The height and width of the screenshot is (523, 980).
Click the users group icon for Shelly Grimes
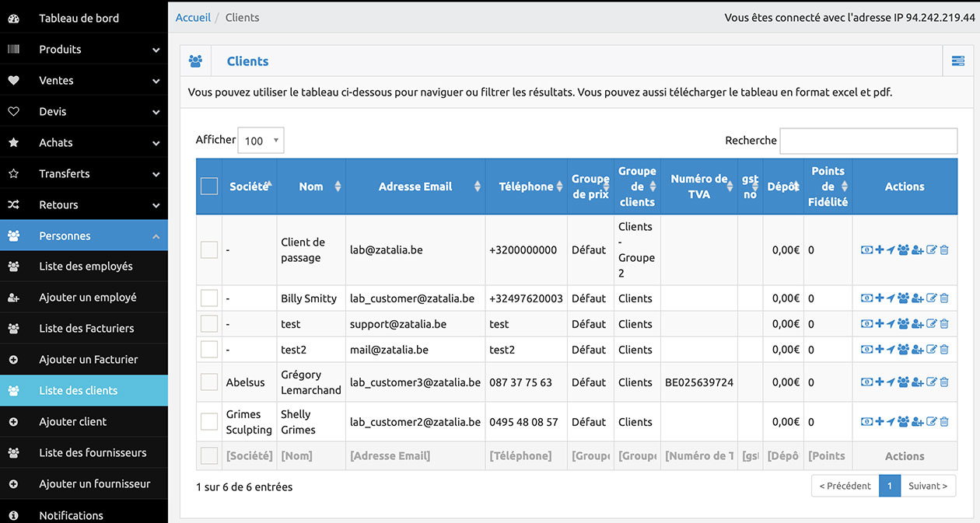(x=903, y=422)
